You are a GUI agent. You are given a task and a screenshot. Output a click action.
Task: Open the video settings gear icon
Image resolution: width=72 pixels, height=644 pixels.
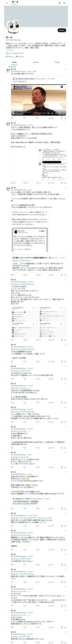(56, 113)
